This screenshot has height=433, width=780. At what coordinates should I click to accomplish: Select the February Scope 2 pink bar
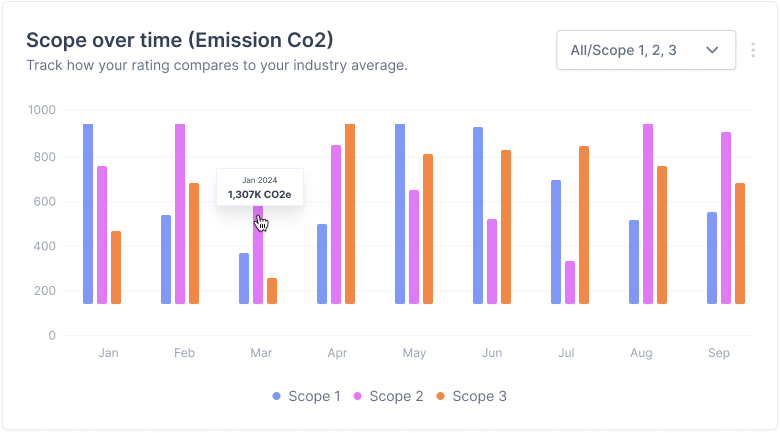(x=180, y=214)
